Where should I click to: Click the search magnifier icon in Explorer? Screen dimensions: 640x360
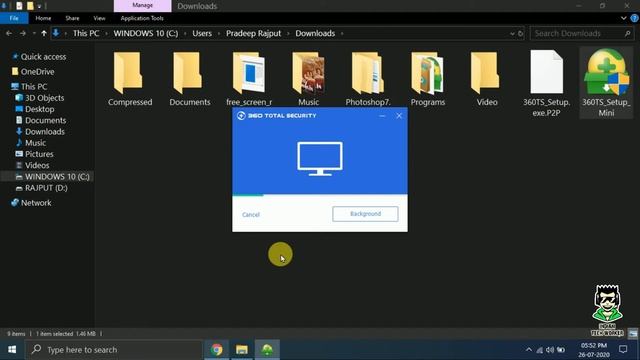[x=627, y=33]
